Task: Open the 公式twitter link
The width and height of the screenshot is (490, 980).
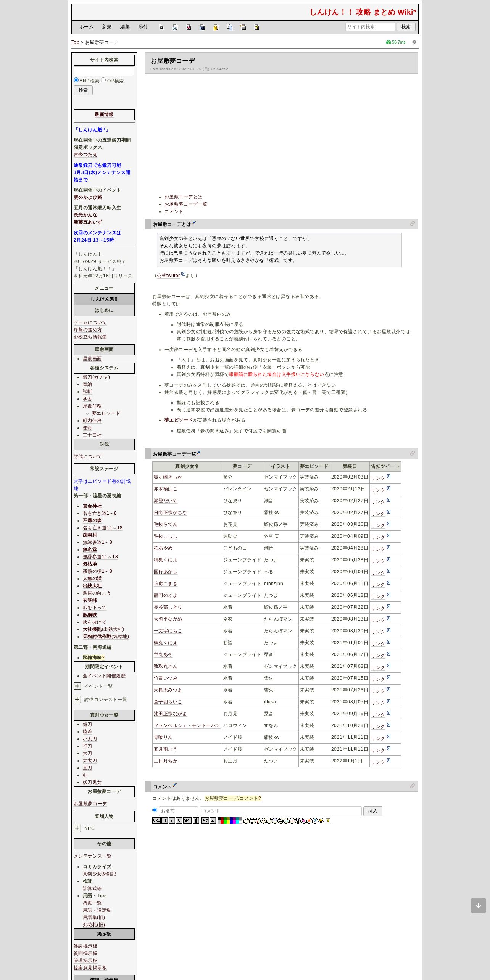Action: point(168,276)
